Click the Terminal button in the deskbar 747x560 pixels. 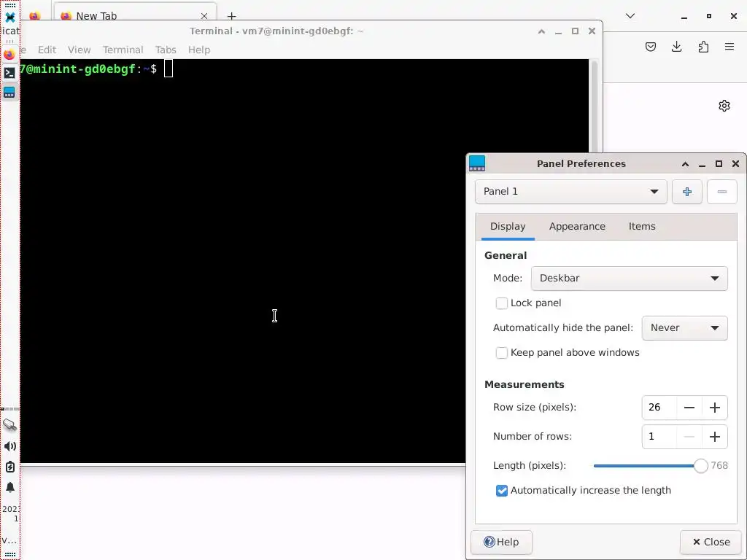coord(9,73)
